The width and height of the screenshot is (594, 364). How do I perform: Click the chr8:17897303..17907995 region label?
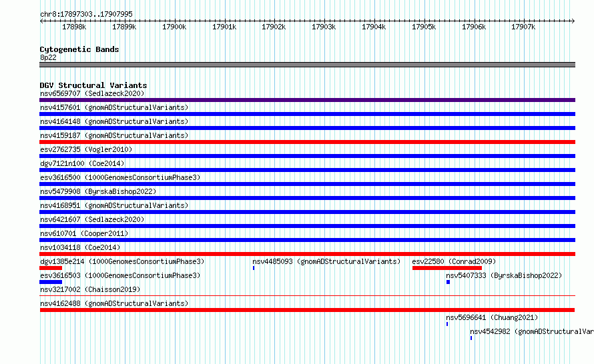[x=86, y=14]
